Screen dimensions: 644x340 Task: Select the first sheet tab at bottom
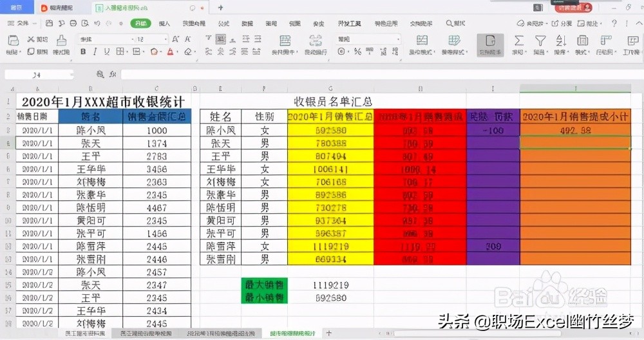[x=85, y=333]
